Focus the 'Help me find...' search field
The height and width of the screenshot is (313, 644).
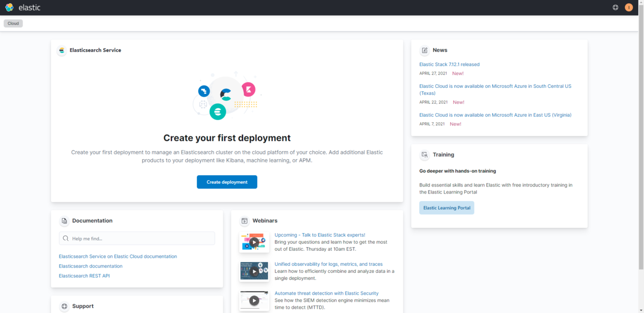pyautogui.click(x=137, y=239)
